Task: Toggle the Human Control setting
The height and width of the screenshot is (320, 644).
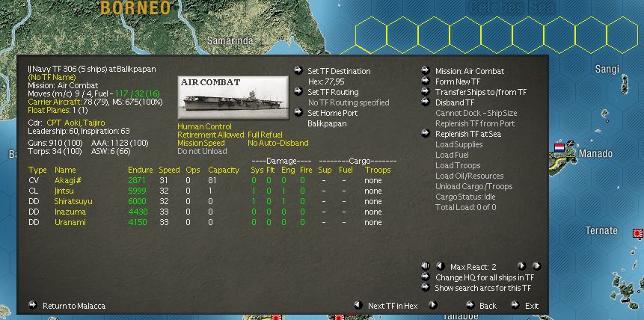Action: (x=204, y=126)
